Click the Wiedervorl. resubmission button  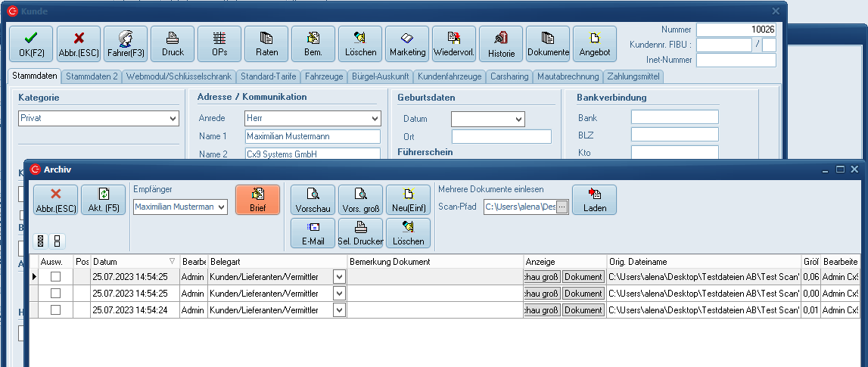(454, 44)
